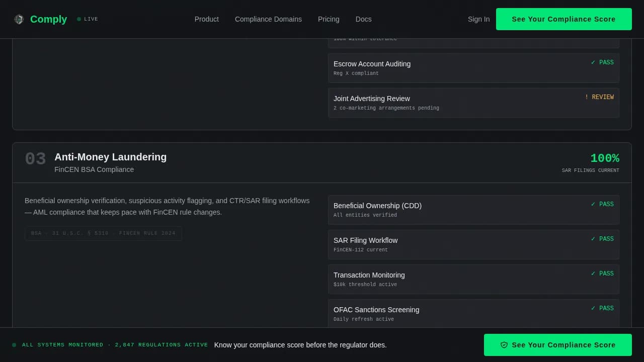This screenshot has height=362, width=644.
Task: Click FinCEN BSA Compliance subtitle
Action: [x=94, y=169]
